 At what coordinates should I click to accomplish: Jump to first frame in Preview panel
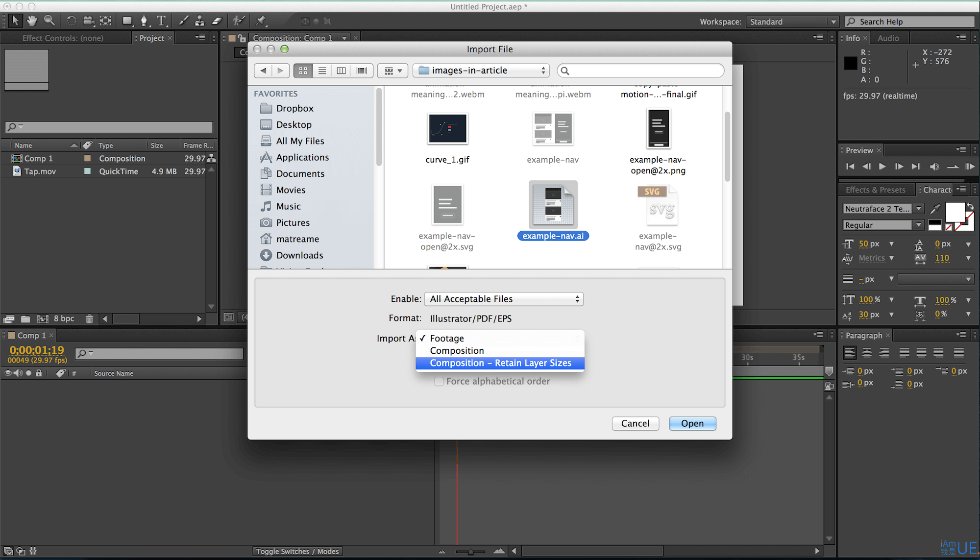tap(850, 167)
